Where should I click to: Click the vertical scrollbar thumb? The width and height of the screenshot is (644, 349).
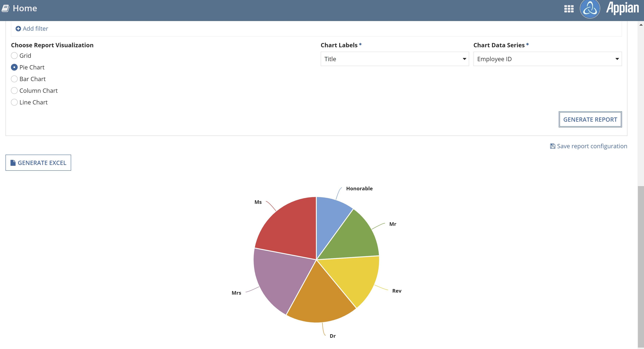[641, 267]
